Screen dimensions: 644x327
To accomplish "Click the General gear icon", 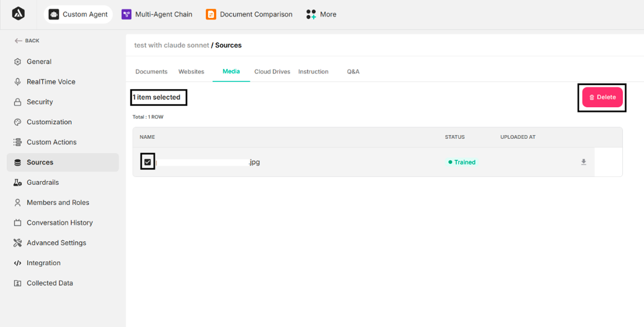I will coord(18,62).
